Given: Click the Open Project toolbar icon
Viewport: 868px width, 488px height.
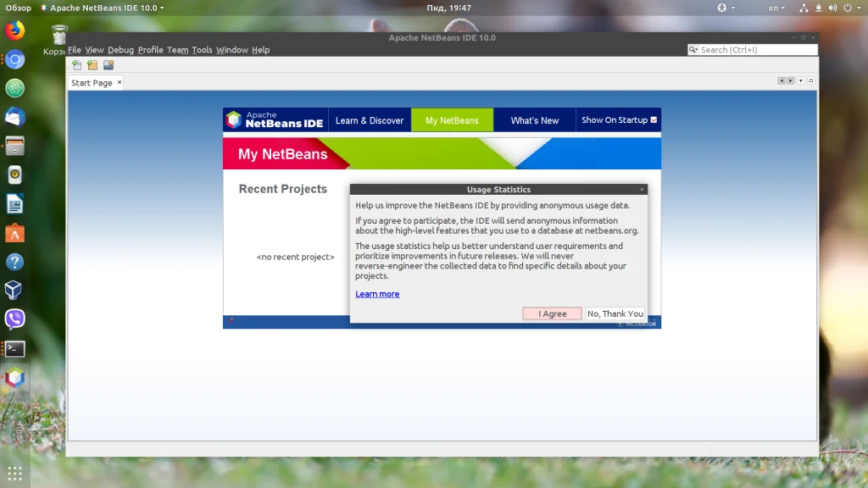Looking at the screenshot, I should click(108, 65).
